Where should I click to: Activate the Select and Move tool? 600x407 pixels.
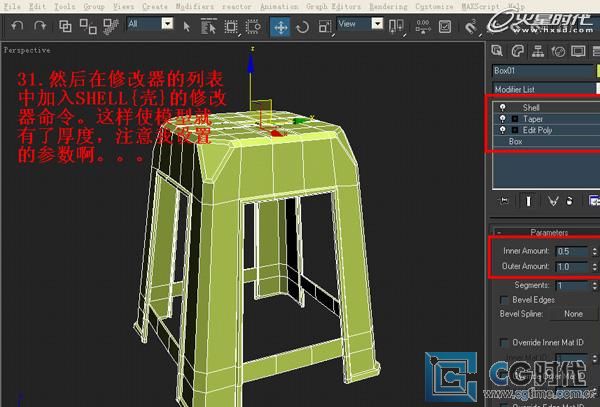point(280,27)
